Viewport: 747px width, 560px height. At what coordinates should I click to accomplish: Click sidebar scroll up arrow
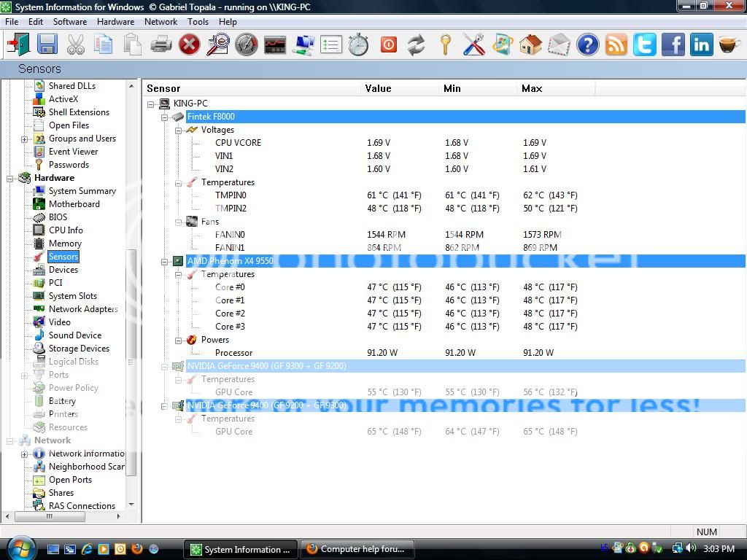(131, 86)
